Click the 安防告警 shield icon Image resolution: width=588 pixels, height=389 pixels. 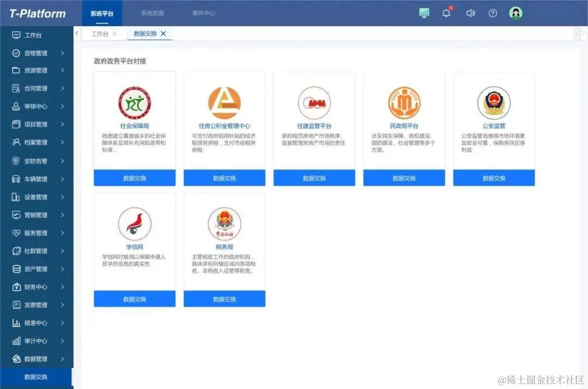tap(16, 161)
